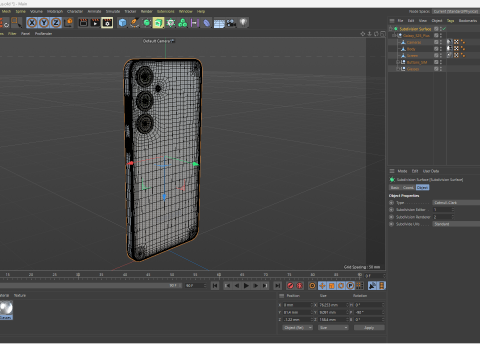
Task: Click the blue Bend deformer icon
Action: pyautogui.click(x=207, y=23)
